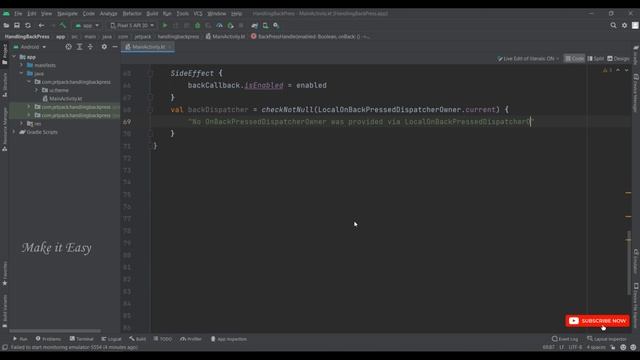The height and width of the screenshot is (360, 640).
Task: Click Sync Project with Gradle Files icon
Action: coord(254,25)
